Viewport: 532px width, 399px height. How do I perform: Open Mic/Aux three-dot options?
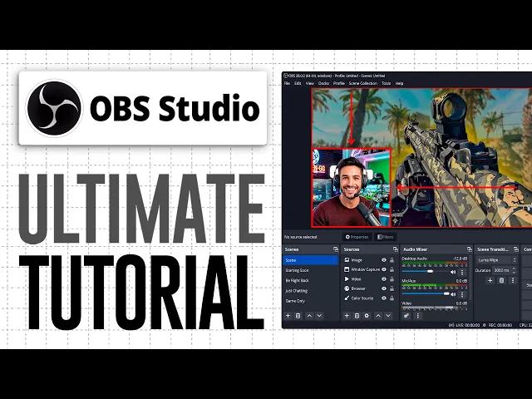click(462, 294)
